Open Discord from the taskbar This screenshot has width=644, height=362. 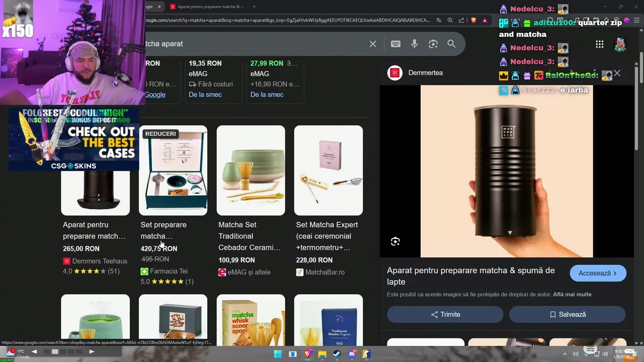point(352,354)
